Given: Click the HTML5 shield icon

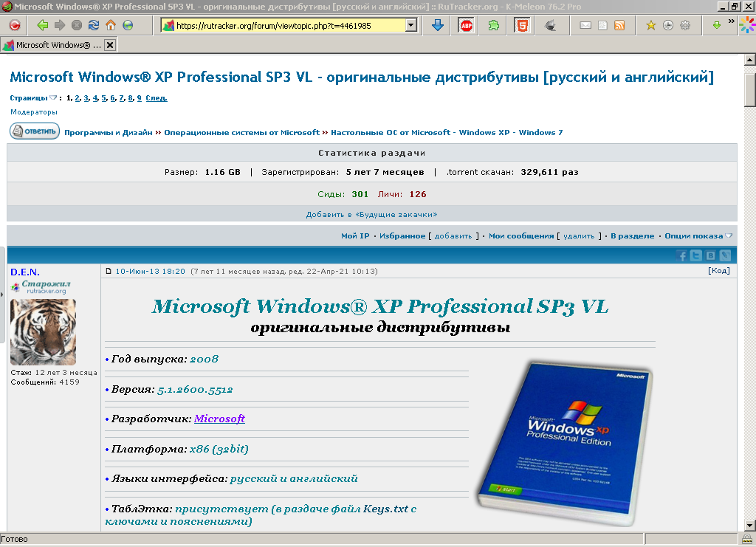Looking at the screenshot, I should (522, 25).
